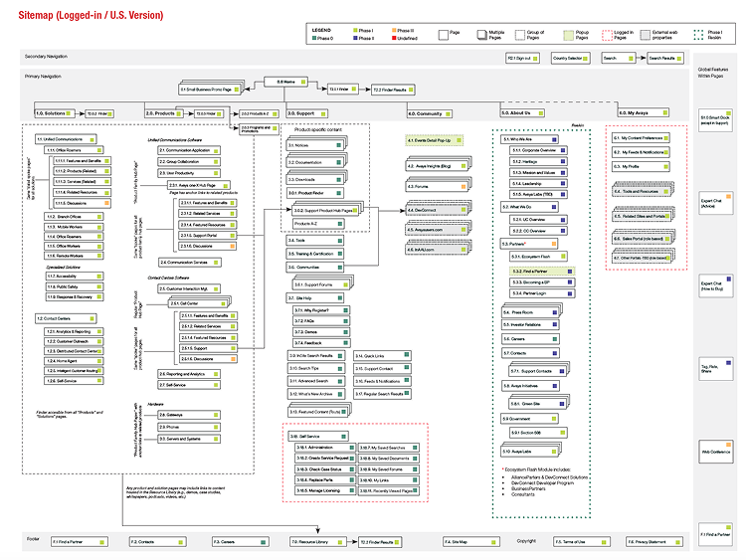Click the Tag, Rate, Share box
746x560 pixels.
715,369
